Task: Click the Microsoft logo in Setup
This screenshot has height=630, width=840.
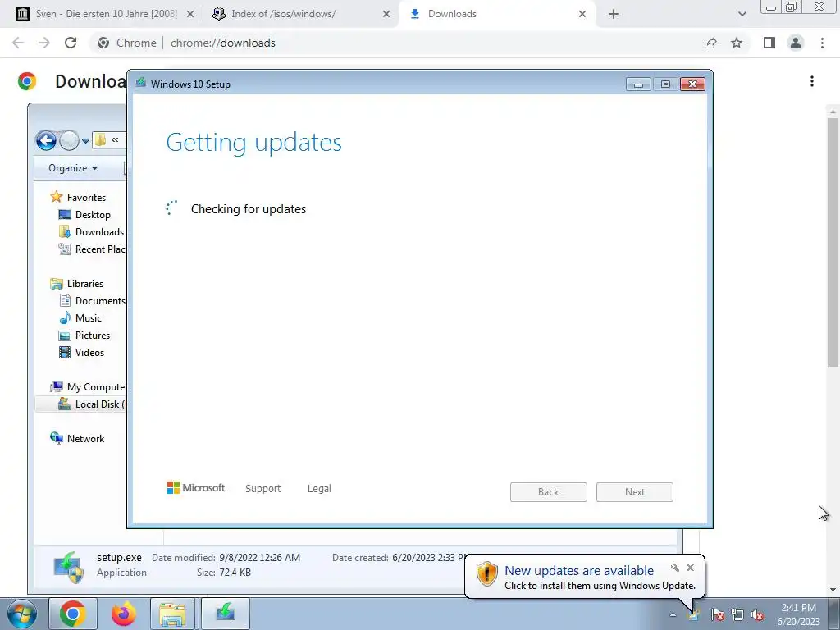Action: pos(196,488)
